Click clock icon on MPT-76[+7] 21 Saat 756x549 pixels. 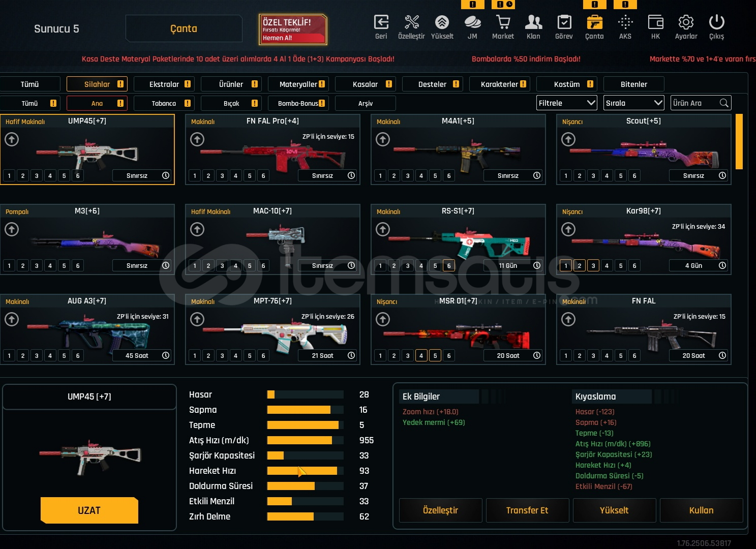[351, 355]
